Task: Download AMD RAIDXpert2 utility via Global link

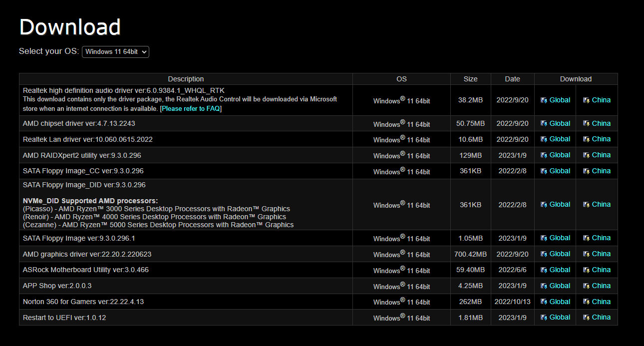Action: click(x=560, y=155)
